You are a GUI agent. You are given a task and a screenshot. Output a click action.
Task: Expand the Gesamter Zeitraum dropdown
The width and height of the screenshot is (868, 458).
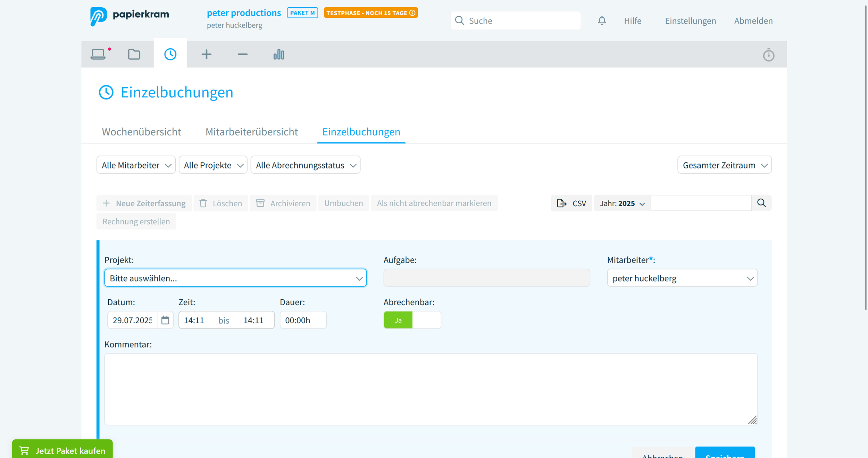coord(724,165)
